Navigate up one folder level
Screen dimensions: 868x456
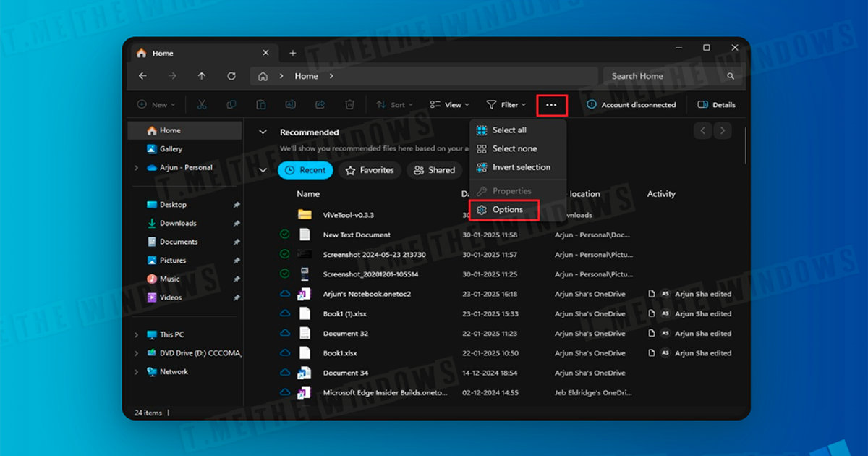click(202, 76)
